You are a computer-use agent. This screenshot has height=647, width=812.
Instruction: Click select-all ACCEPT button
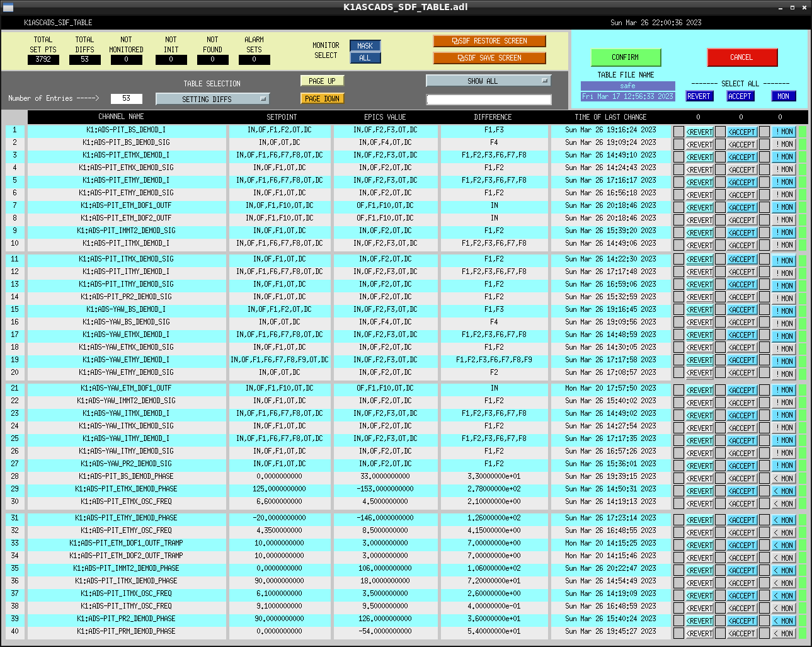[x=740, y=96]
